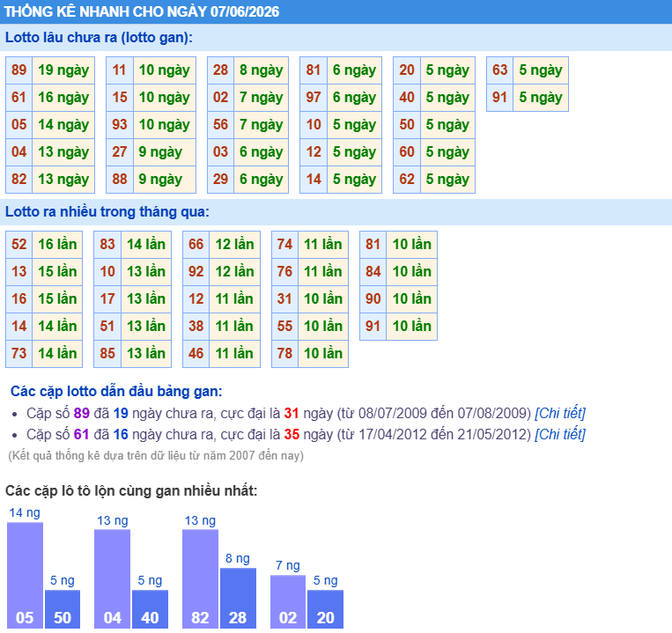The width and height of the screenshot is (672, 633).
Task: Select frequent number 73
Action: (x=19, y=354)
